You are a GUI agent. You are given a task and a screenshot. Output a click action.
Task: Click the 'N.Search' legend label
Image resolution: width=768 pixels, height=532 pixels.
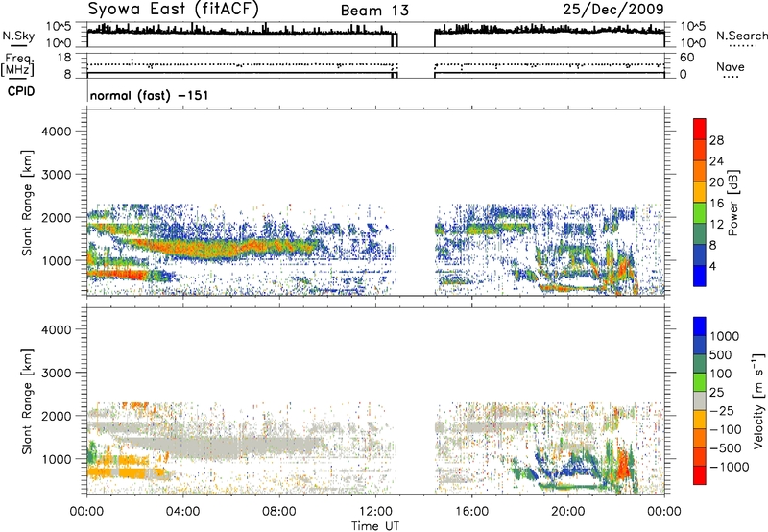pyautogui.click(x=742, y=36)
